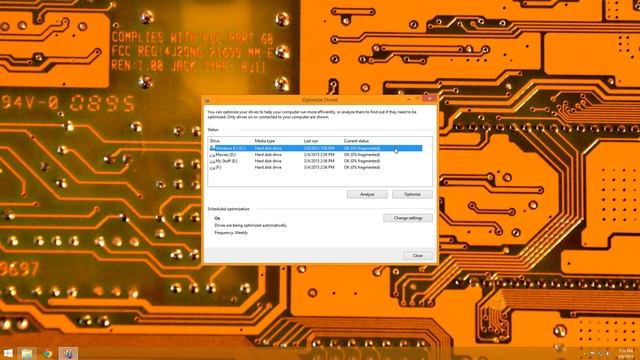Close the dialog with the Close button
The image size is (640, 360).
pos(418,256)
